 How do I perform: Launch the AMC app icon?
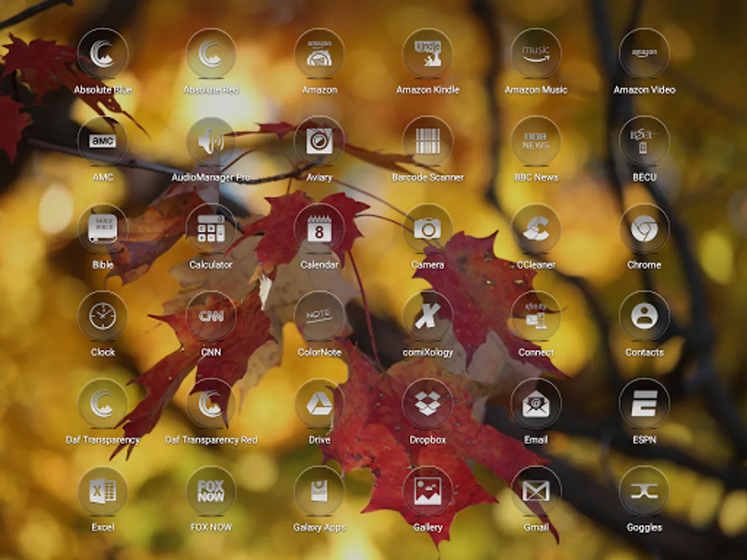tap(103, 141)
